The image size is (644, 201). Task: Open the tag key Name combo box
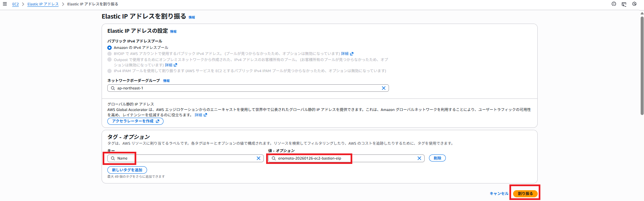click(x=185, y=158)
